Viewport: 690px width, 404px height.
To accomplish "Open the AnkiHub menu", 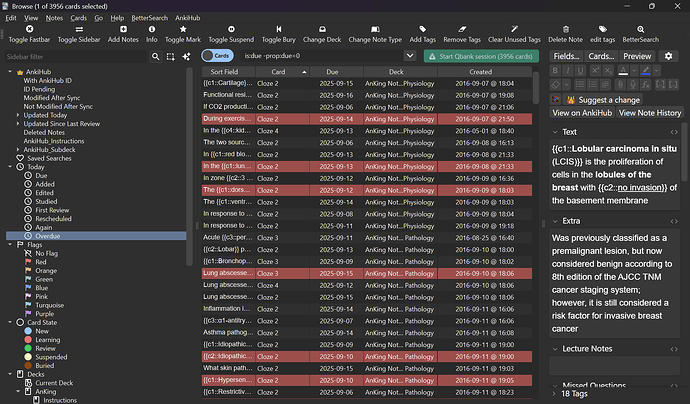I will pos(187,18).
